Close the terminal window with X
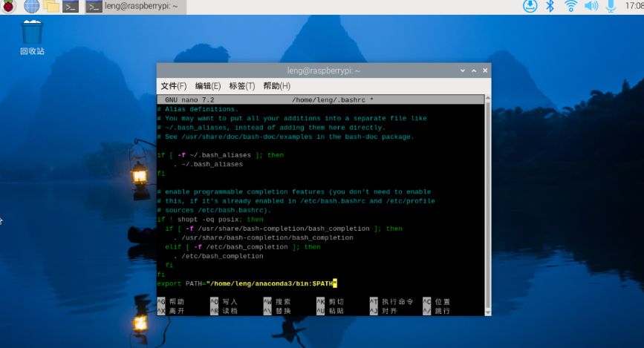This screenshot has height=348, width=644. (x=485, y=70)
